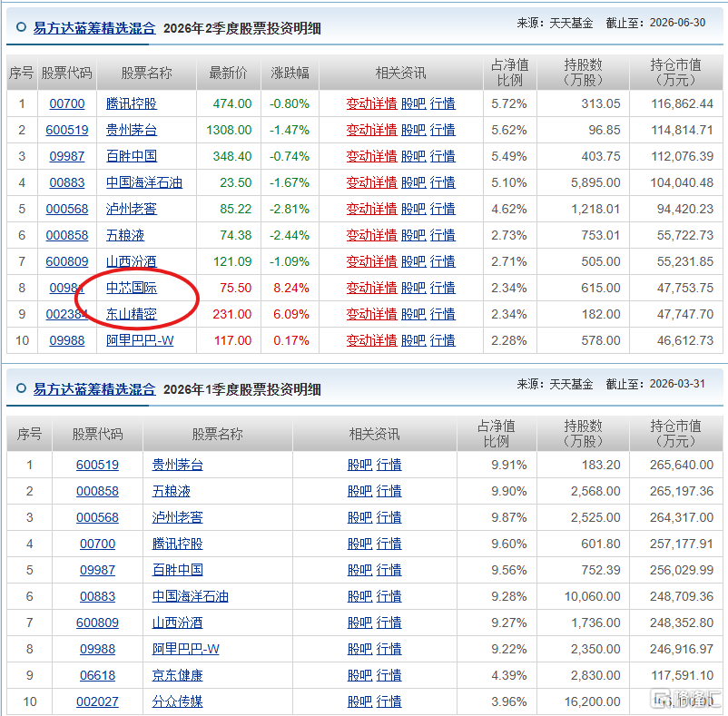The image size is (728, 716).
Task: Open 山西汾酒 name in 1季度 table
Action: tap(177, 623)
